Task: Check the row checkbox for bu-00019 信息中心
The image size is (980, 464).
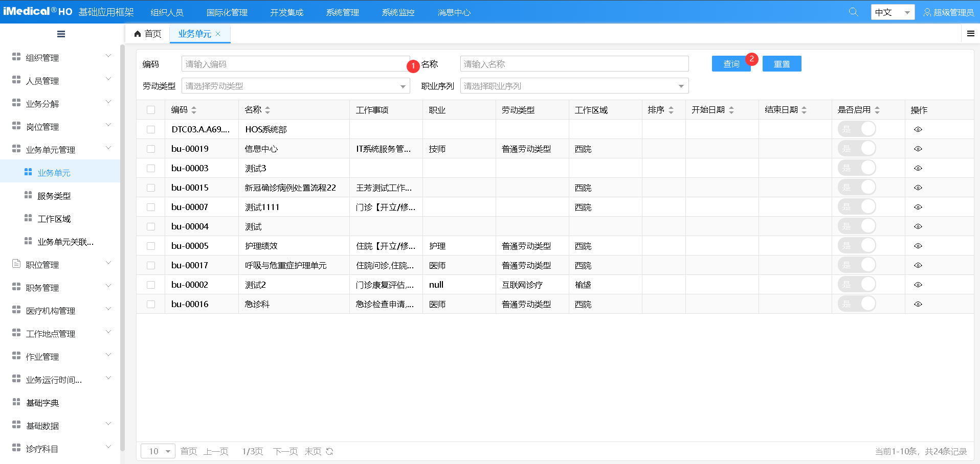Action: [150, 148]
